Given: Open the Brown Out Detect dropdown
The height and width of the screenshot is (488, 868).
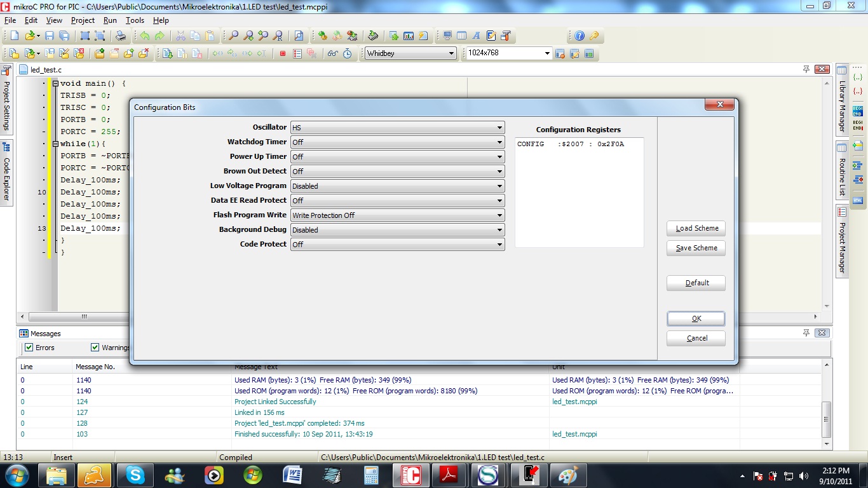Looking at the screenshot, I should (397, 172).
